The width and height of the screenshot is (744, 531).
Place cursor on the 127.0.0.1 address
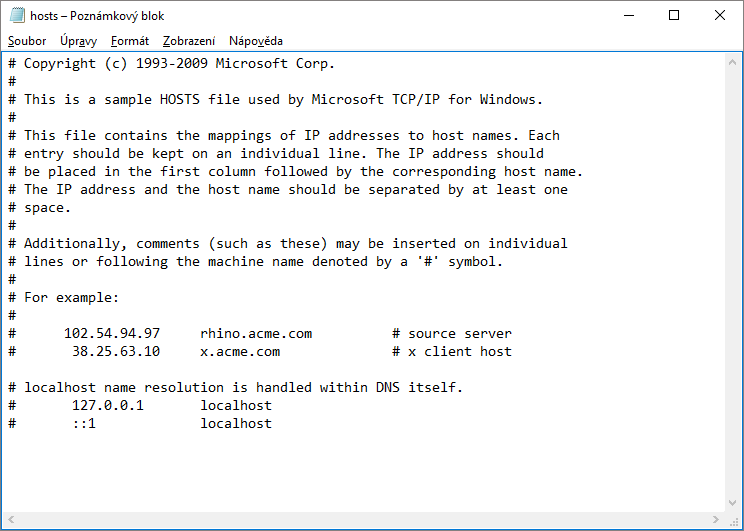click(x=108, y=406)
